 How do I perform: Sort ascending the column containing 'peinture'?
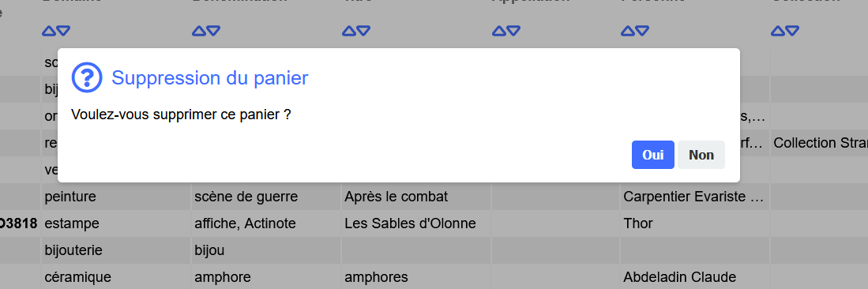pos(49,31)
